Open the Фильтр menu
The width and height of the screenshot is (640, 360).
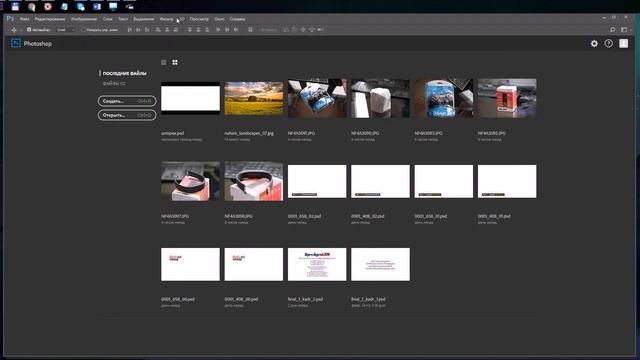coord(166,19)
